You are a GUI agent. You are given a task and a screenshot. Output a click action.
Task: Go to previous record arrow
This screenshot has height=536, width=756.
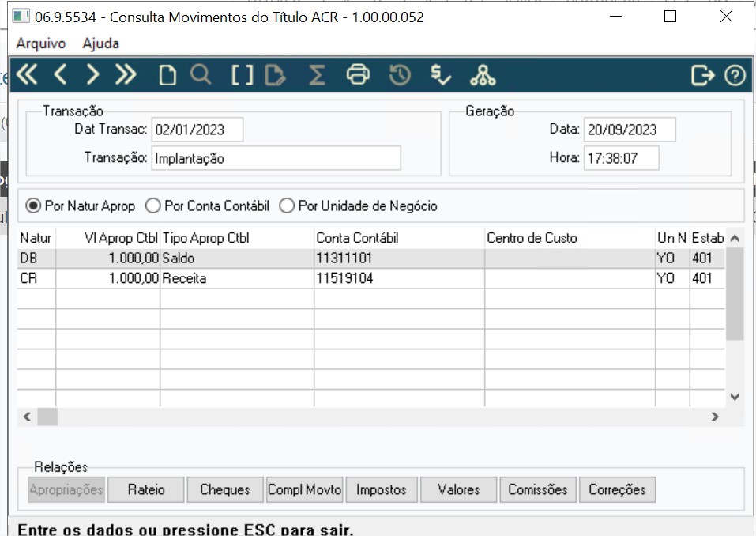pyautogui.click(x=60, y=75)
